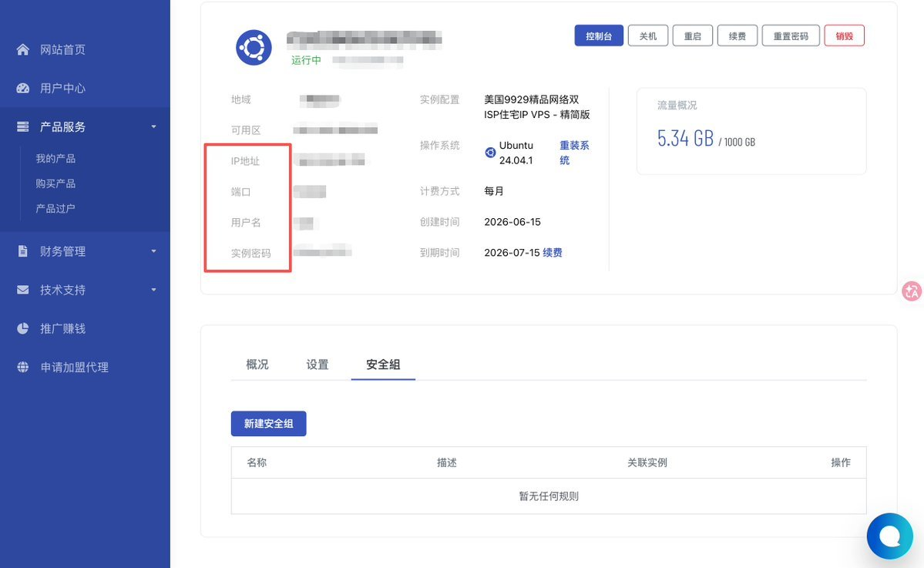Open 购买产品 in sidebar submenu
924x568 pixels.
(55, 184)
